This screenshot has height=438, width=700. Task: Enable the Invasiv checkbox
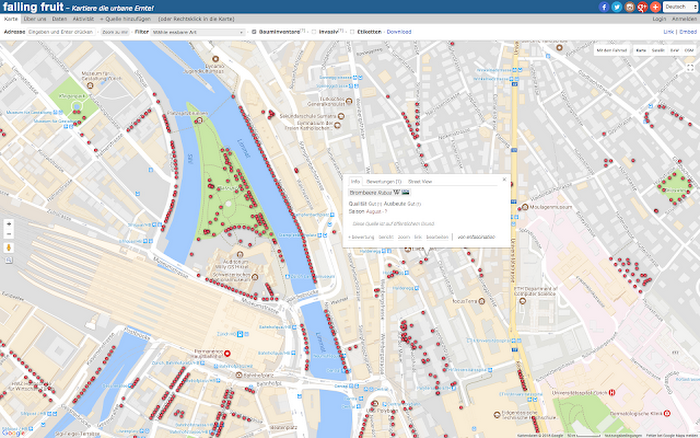coord(314,32)
